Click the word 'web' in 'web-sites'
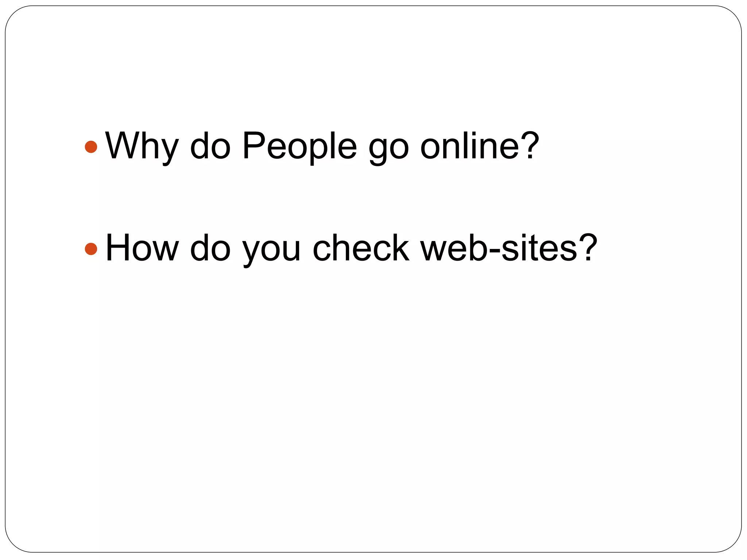The width and height of the screenshot is (747, 560). click(455, 247)
